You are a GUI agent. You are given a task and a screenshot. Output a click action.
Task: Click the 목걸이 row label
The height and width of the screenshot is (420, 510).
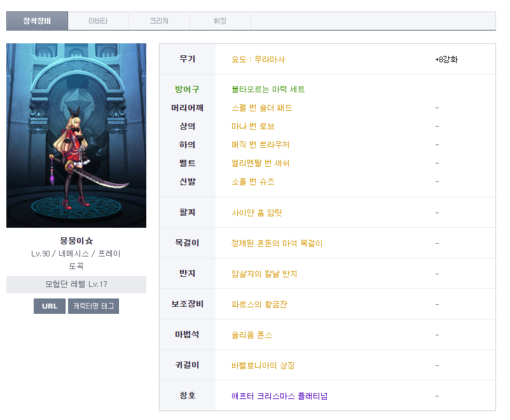187,243
